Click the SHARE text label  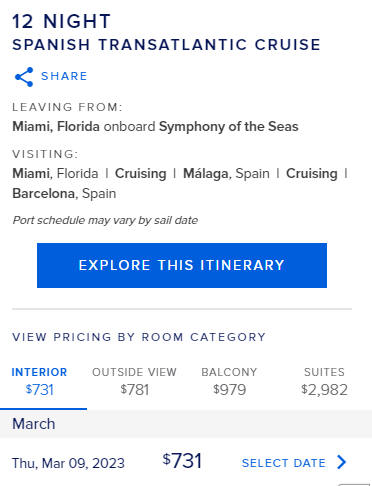coord(64,76)
